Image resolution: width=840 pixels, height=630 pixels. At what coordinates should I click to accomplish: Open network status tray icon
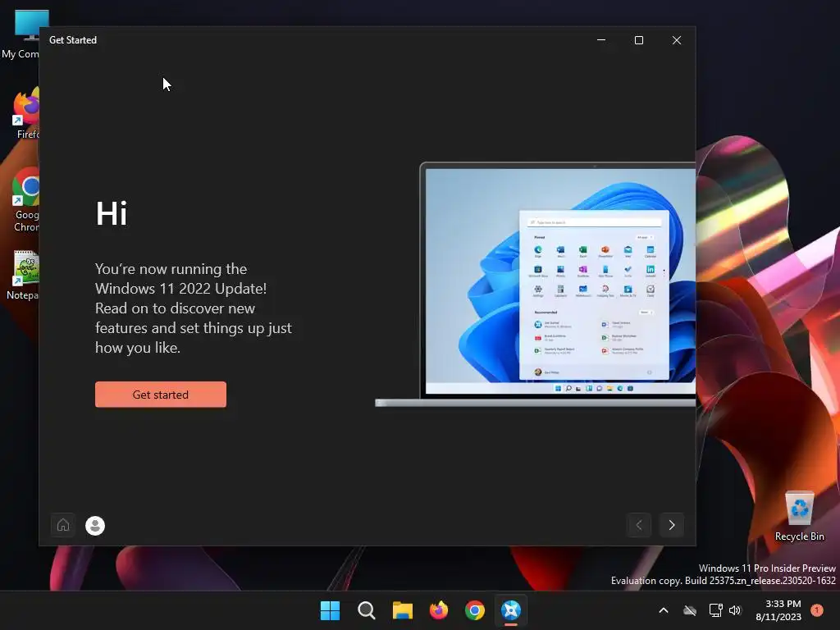coord(715,610)
